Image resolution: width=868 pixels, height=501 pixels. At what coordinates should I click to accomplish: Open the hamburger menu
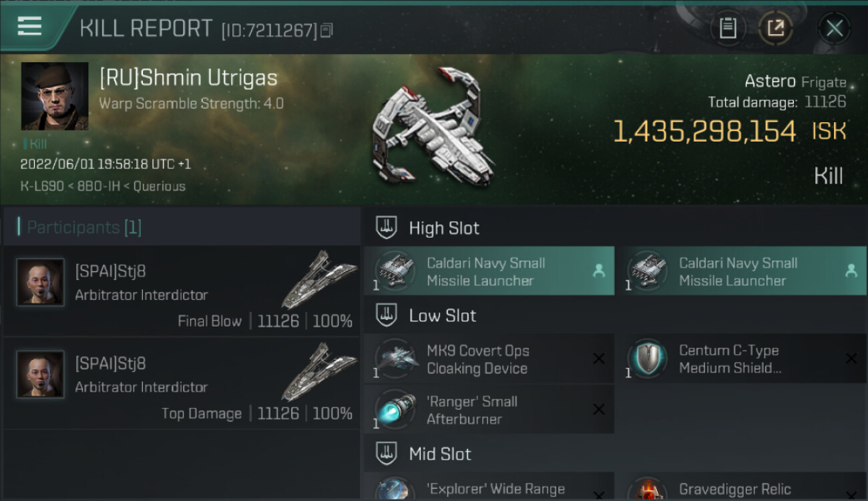29,27
